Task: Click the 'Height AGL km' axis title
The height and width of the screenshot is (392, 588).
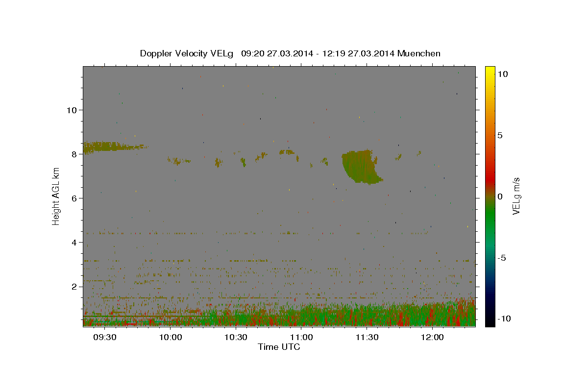Action: coord(56,196)
